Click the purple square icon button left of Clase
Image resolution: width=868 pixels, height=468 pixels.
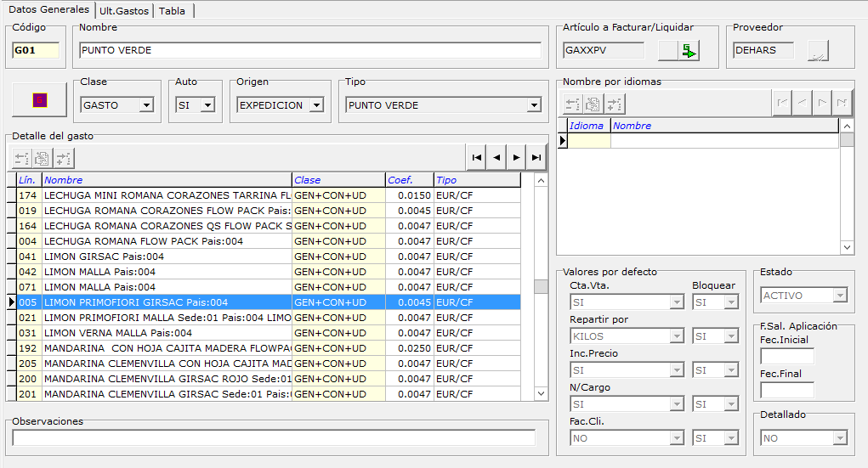[39, 101]
